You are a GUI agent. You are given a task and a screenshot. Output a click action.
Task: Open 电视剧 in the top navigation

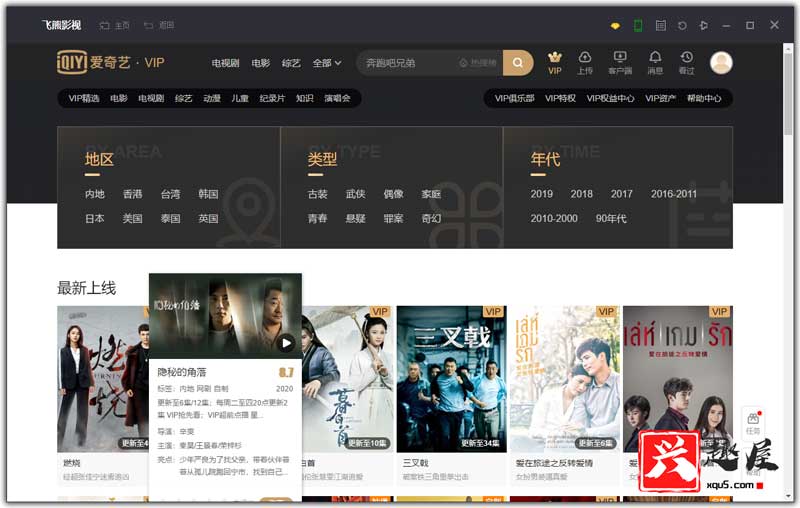[226, 63]
